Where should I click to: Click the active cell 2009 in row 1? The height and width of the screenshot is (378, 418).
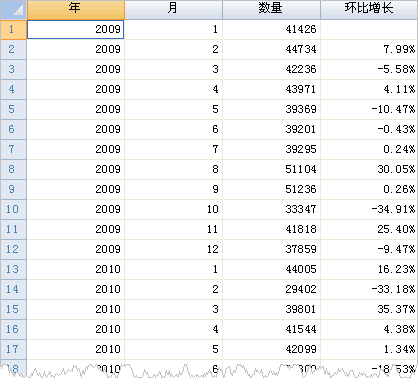pyautogui.click(x=76, y=30)
